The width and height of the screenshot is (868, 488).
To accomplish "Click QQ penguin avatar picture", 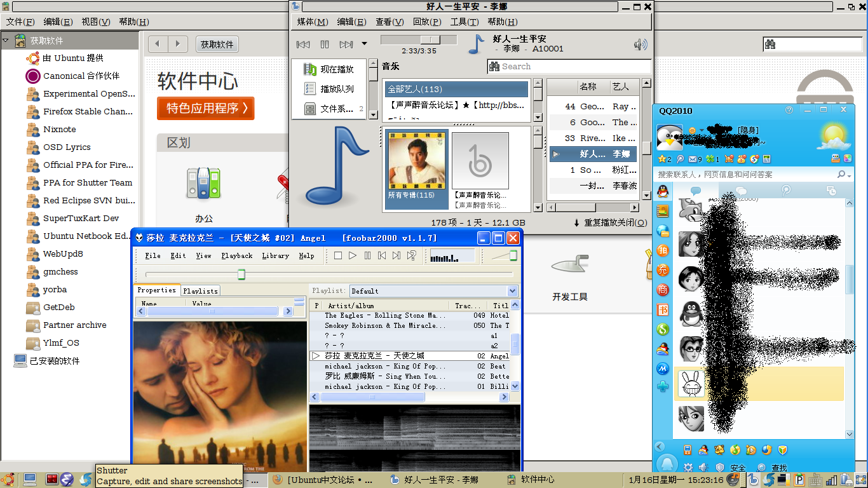I will pyautogui.click(x=669, y=137).
